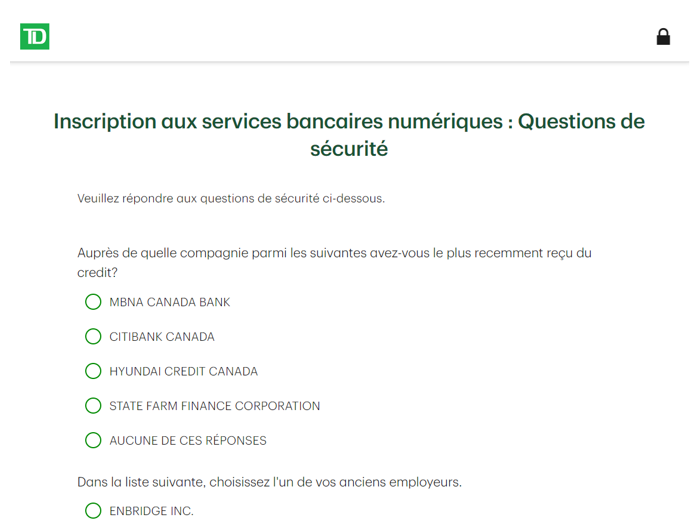Viewport: 699px width, 527px height.
Task: Click 'AUCUNE DE CES RÉPONSES' label text
Action: coord(188,441)
